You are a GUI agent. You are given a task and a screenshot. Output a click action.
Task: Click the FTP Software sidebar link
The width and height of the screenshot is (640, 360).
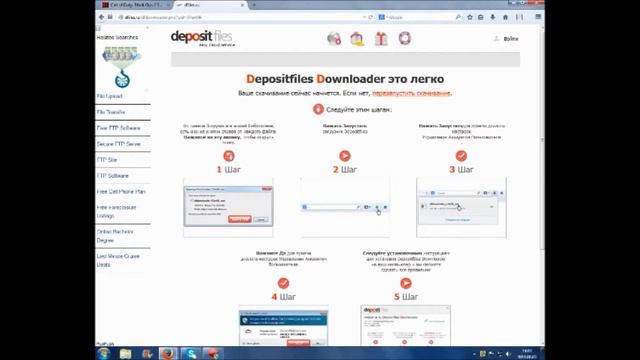pos(112,176)
